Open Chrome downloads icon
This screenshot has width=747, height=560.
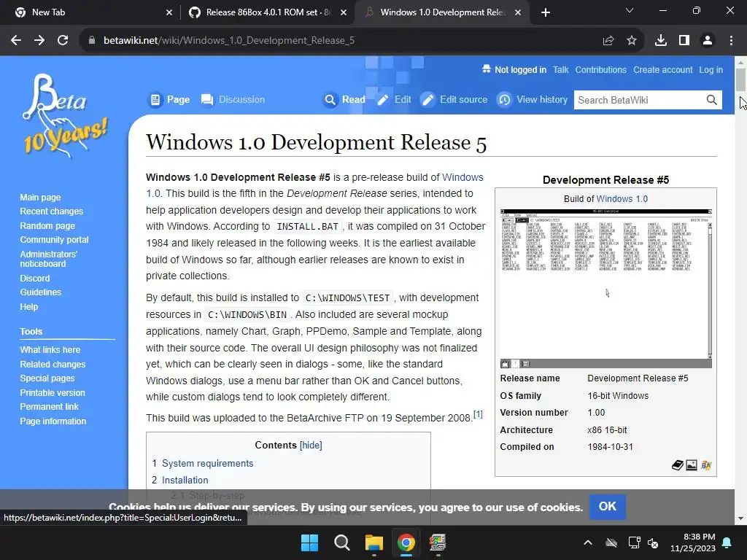[x=661, y=41]
